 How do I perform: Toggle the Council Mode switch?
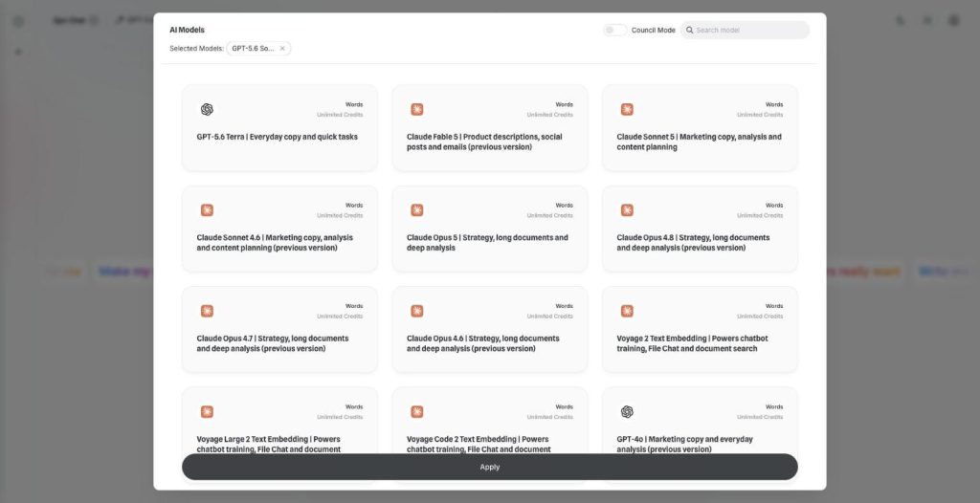(615, 30)
